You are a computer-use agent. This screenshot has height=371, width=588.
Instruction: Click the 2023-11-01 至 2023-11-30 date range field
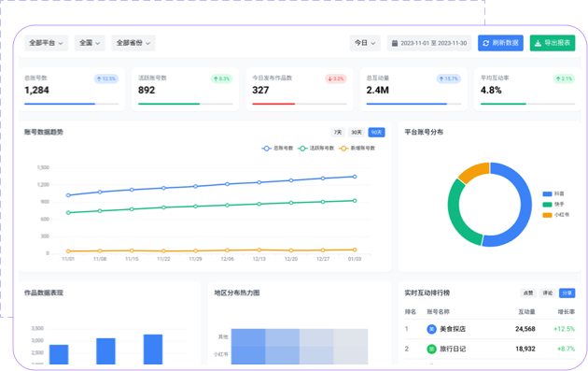[x=429, y=43]
